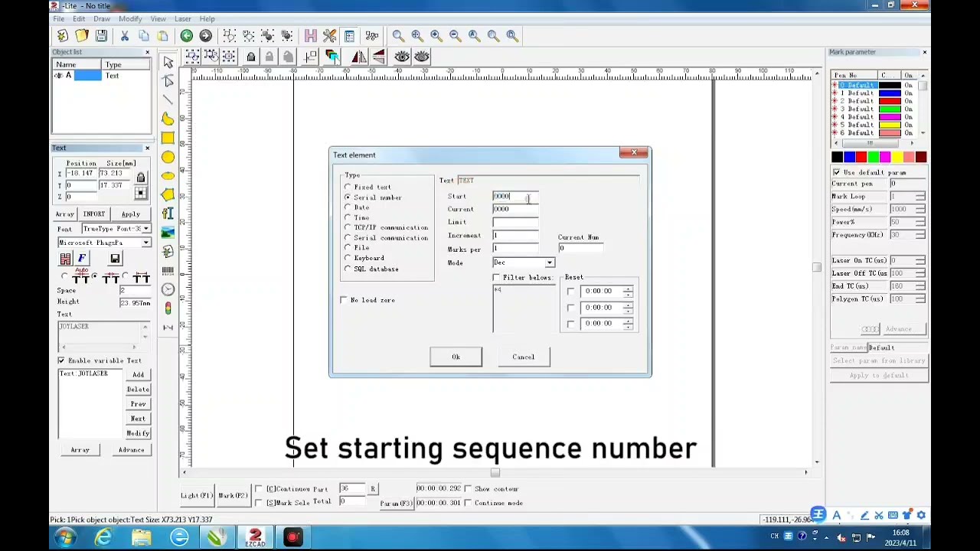Click the save disk icon in Text panel

[115, 259]
